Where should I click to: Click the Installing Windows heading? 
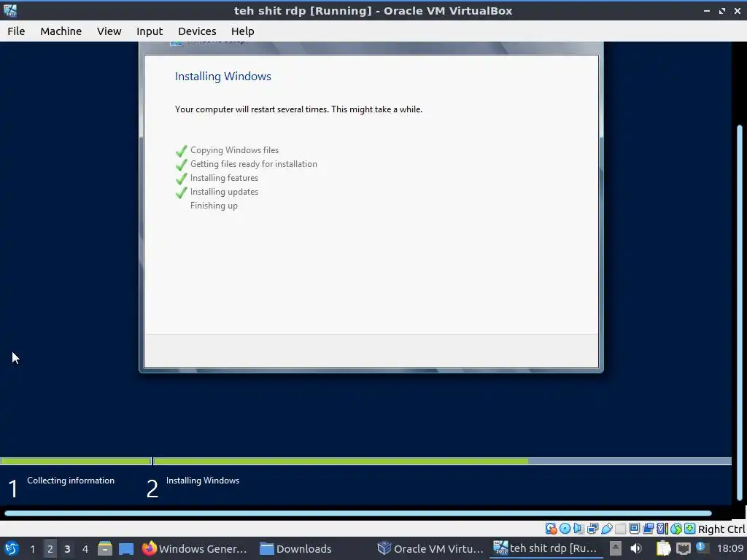(223, 76)
